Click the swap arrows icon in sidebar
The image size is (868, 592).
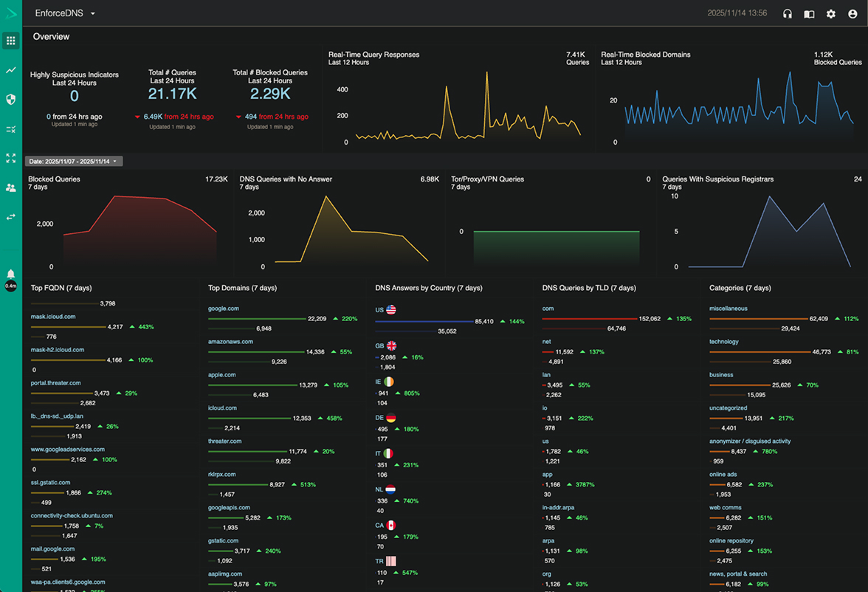[x=10, y=217]
